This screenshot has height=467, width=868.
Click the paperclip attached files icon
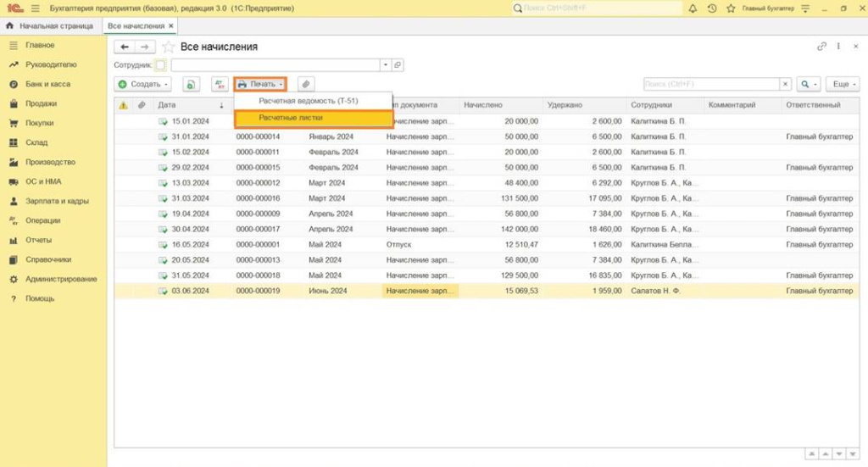point(305,84)
